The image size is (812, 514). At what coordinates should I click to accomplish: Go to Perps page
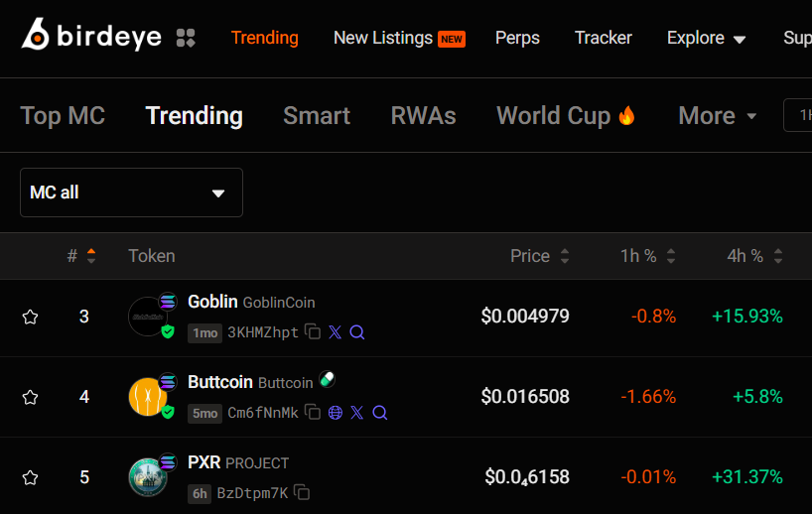pos(517,38)
